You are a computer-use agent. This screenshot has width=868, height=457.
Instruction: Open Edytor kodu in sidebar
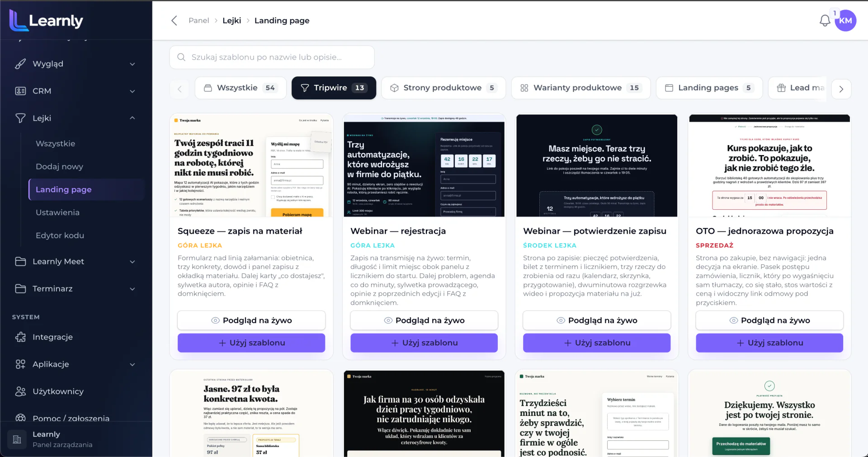(x=60, y=235)
